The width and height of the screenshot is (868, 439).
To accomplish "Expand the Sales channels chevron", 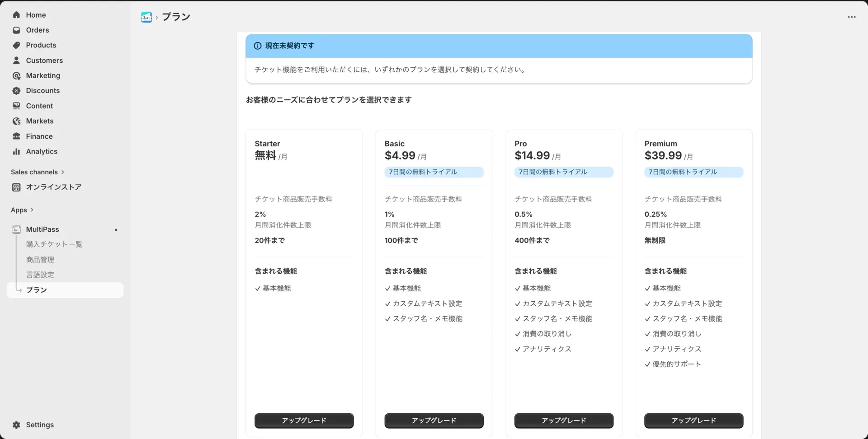I will pos(62,172).
